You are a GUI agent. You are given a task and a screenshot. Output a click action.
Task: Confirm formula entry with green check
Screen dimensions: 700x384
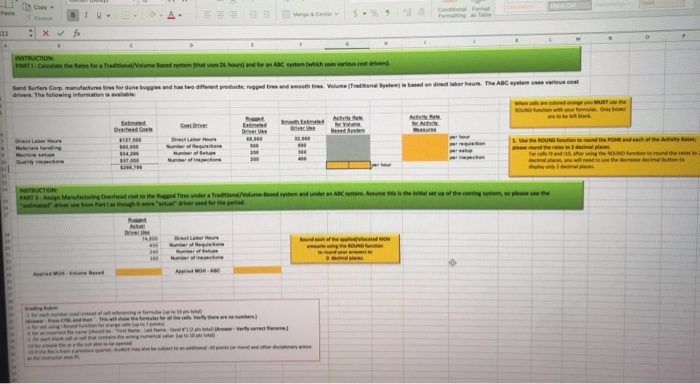click(x=61, y=33)
